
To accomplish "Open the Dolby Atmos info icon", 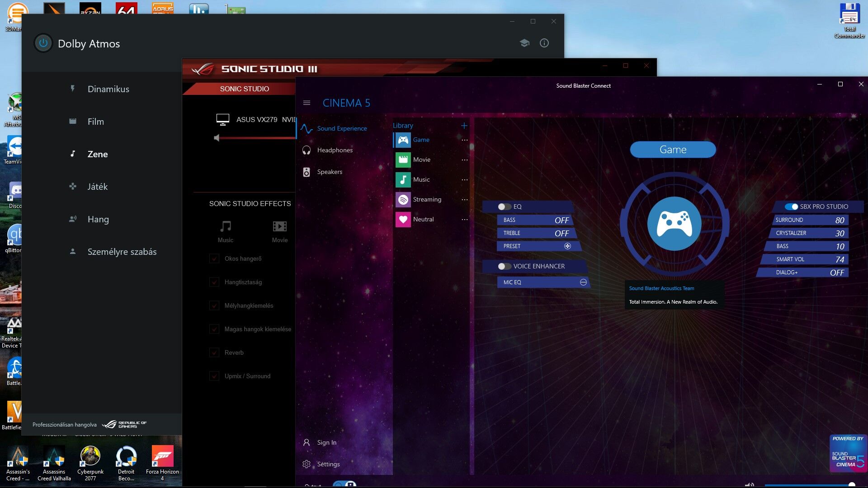I will point(544,43).
